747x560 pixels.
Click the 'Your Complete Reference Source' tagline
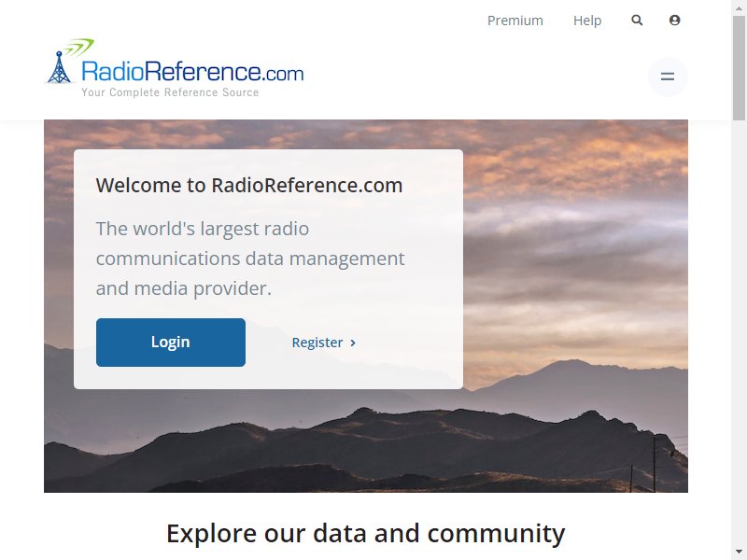coord(170,92)
